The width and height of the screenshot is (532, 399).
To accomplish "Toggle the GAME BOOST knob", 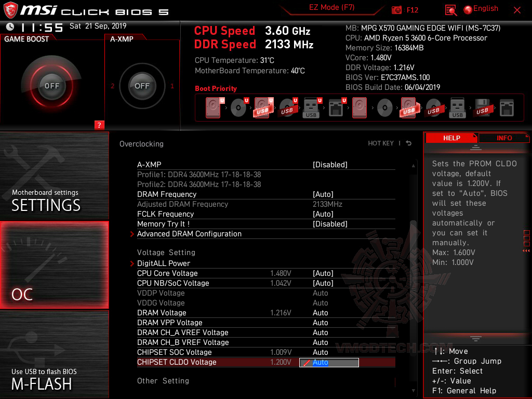I will (x=51, y=86).
